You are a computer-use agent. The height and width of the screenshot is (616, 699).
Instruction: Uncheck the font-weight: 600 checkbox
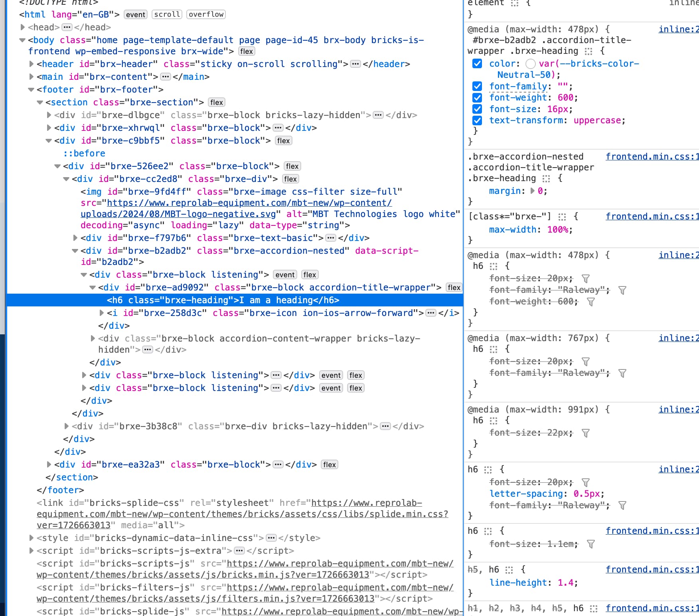pos(477,98)
